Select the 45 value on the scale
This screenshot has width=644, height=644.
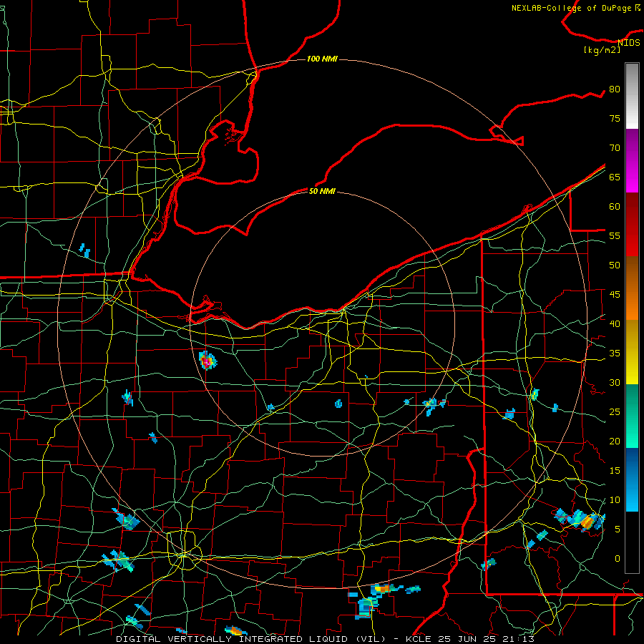pos(615,295)
